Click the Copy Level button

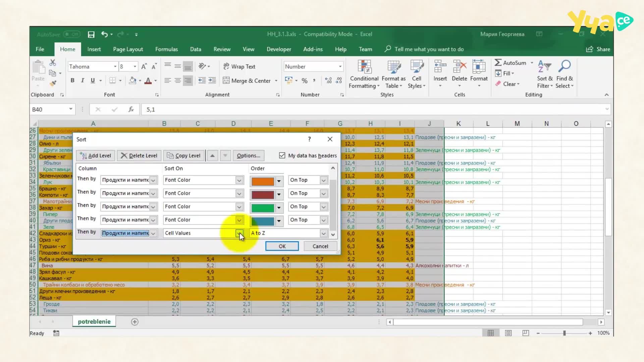(x=184, y=156)
